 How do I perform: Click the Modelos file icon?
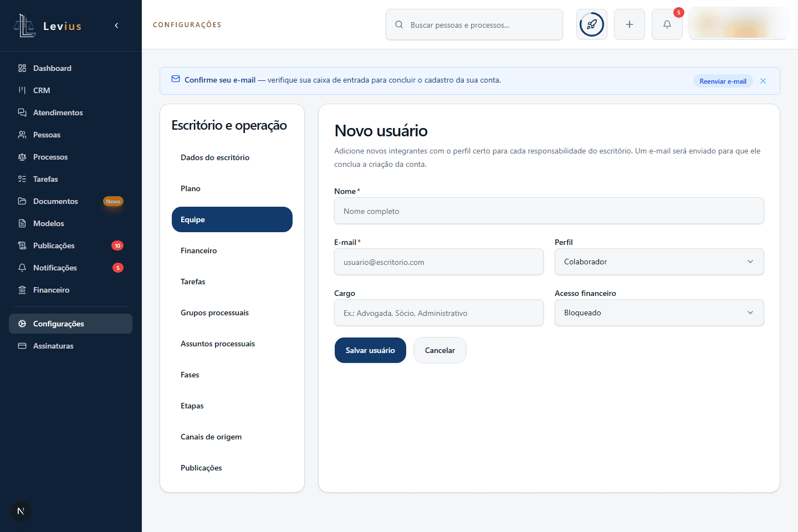[22, 223]
